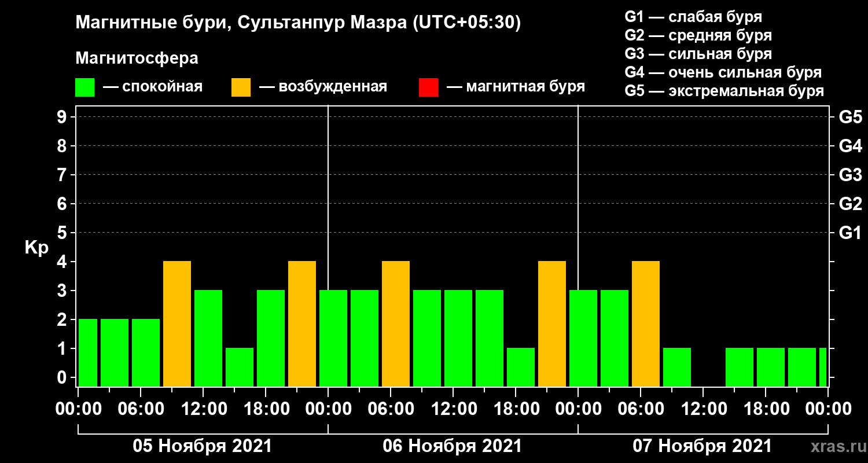Image resolution: width=868 pixels, height=463 pixels.
Task: Click the orange 'возбужденная' legend swatch
Action: click(x=241, y=87)
